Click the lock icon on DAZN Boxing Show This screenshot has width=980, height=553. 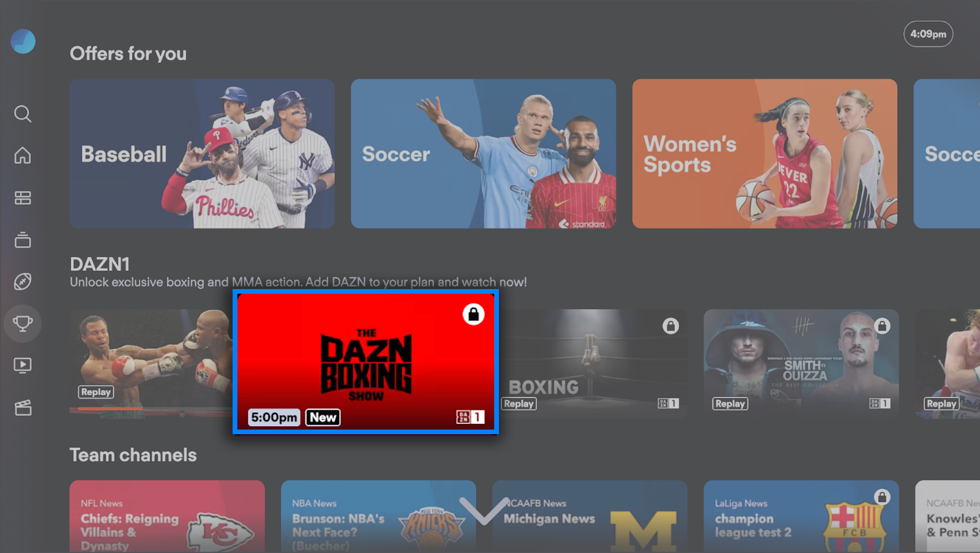tap(472, 314)
